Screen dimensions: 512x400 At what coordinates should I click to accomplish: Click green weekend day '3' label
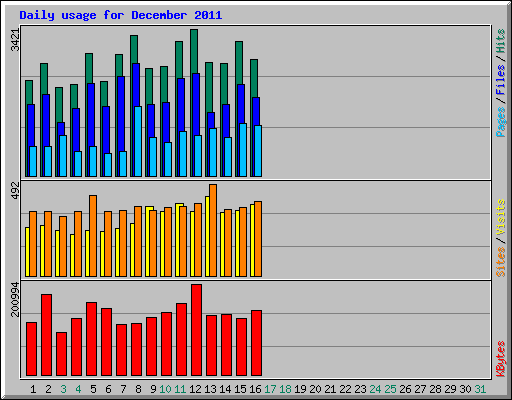[x=63, y=389]
